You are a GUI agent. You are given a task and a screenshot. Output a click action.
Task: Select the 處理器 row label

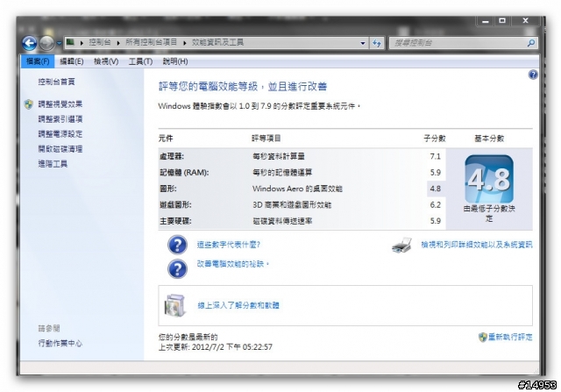pos(172,156)
